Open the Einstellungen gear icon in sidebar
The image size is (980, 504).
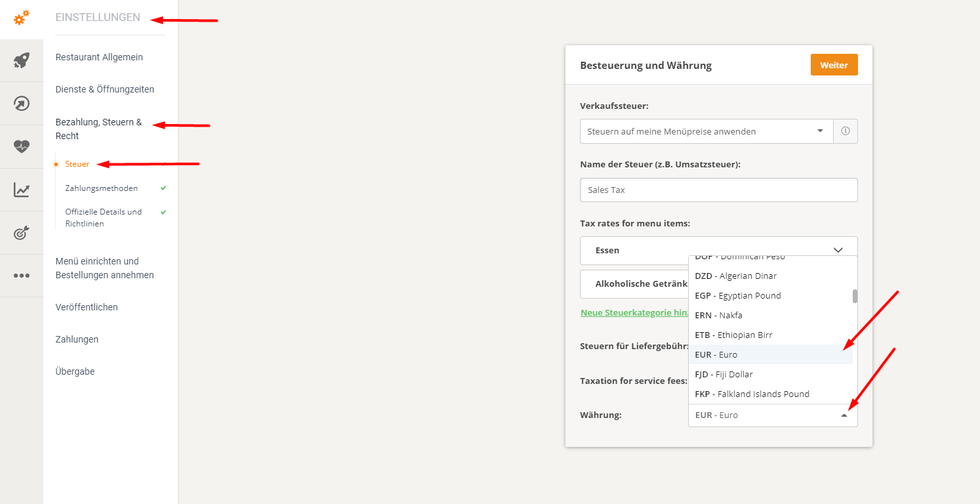tap(22, 18)
